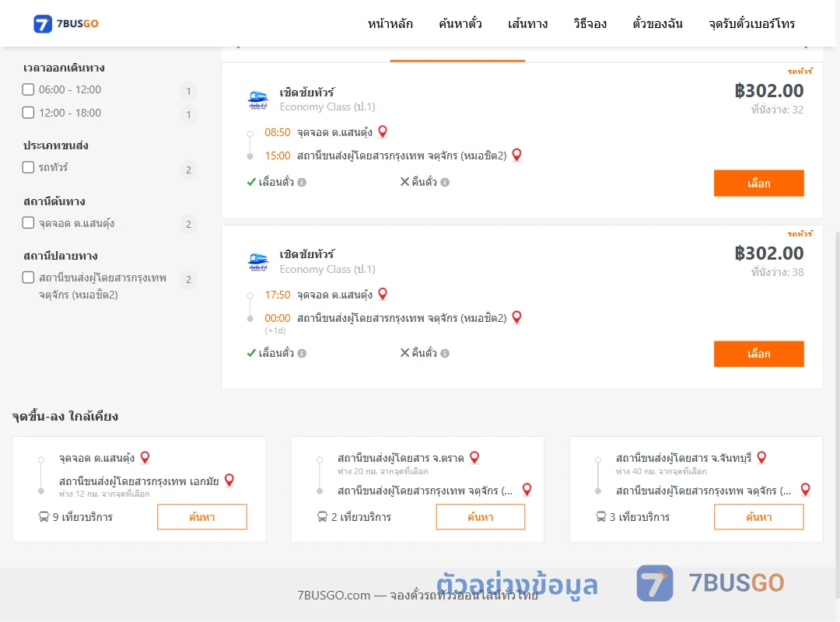This screenshot has height=622, width=840.
Task: Check the รถทัวร์ transport type filter
Action: (x=29, y=167)
